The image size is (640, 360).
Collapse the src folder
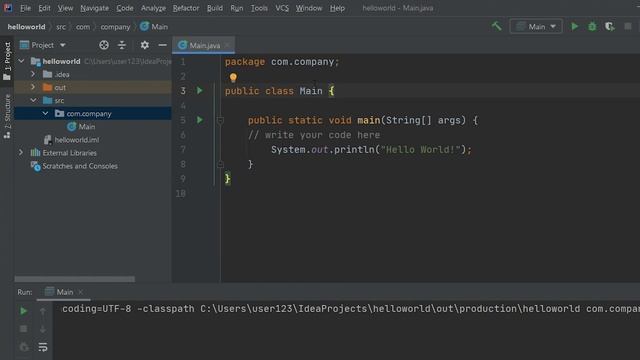point(33,100)
